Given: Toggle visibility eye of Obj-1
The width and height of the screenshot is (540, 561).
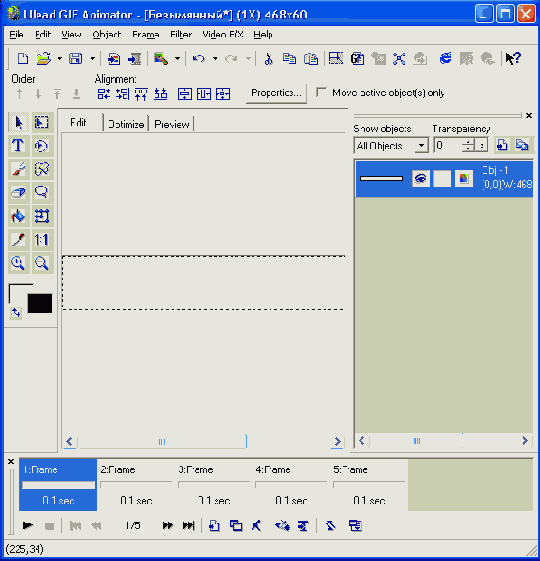Looking at the screenshot, I should click(x=420, y=178).
